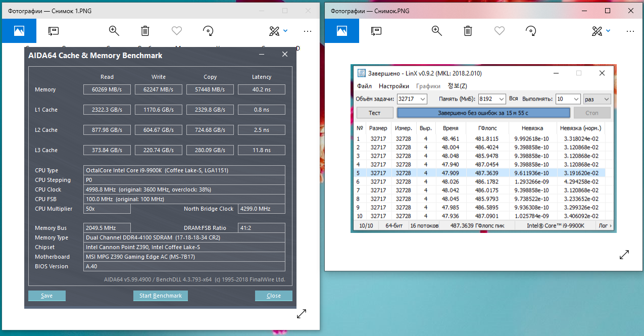Click the ГФлопс column header

[488, 128]
